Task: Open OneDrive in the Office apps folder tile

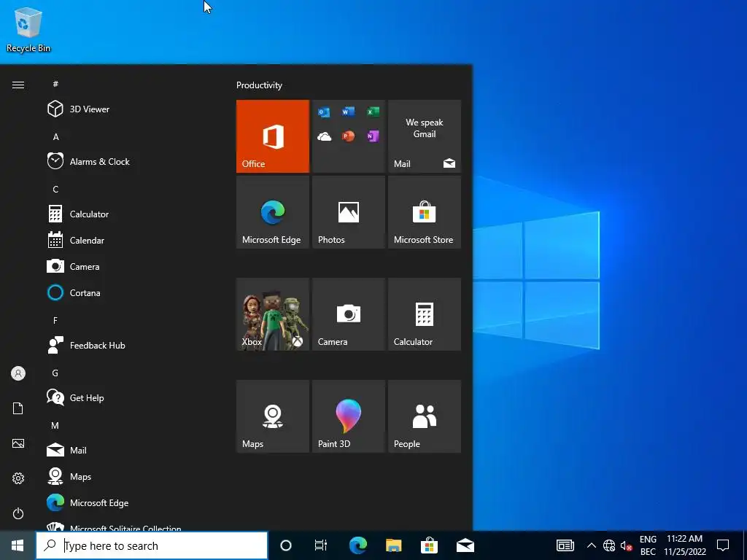Action: 325,137
